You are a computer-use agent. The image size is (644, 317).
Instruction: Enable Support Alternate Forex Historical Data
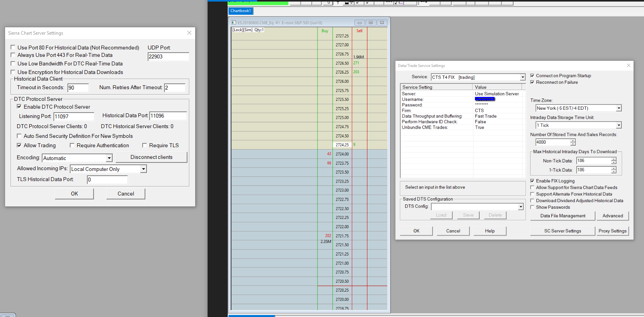coord(532,194)
